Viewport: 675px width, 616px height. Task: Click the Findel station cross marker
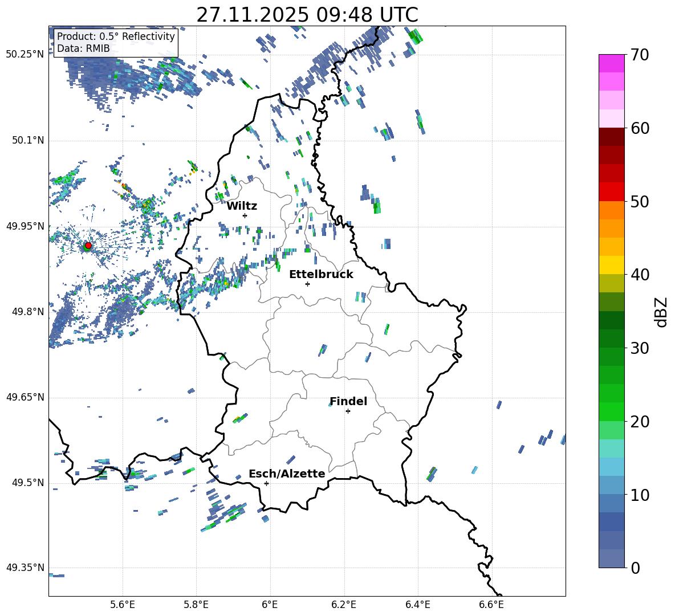pyautogui.click(x=348, y=411)
